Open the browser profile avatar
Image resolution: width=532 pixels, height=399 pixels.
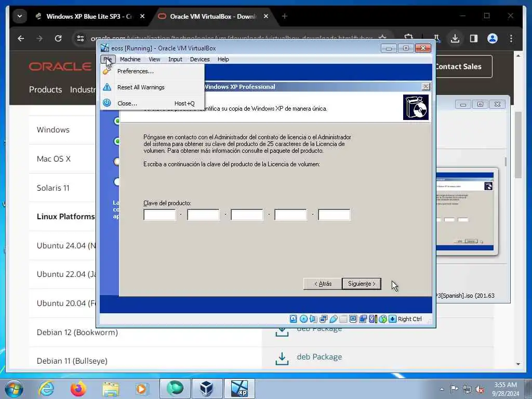point(493,38)
